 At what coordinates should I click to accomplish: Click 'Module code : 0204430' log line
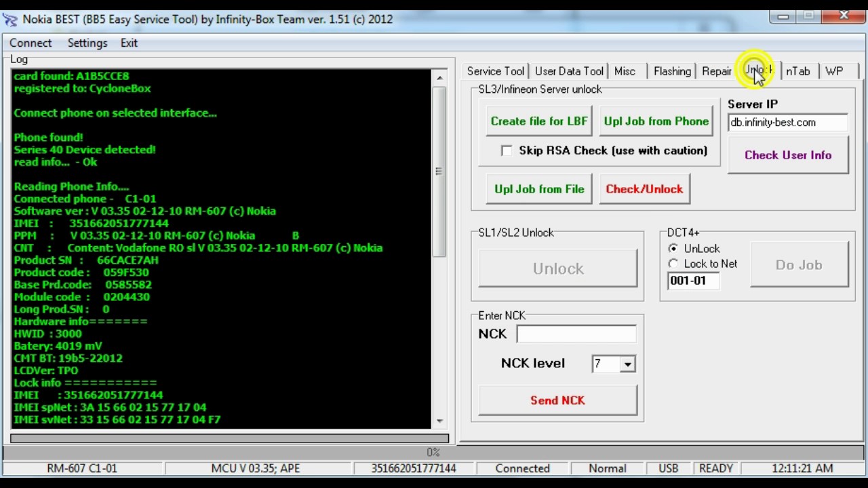82,297
